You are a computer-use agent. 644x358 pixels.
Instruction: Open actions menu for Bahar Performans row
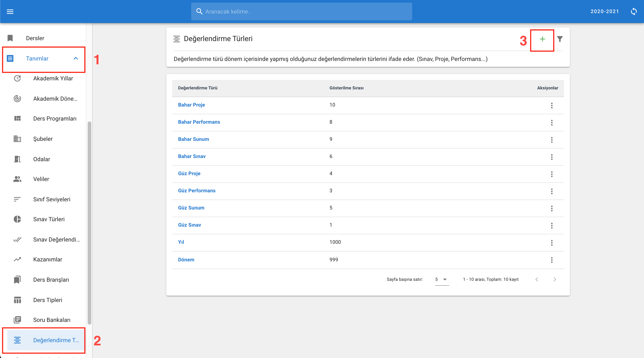[552, 123]
